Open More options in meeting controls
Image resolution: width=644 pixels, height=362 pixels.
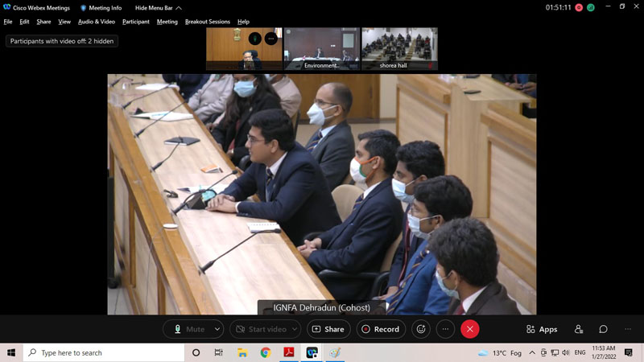pos(445,329)
